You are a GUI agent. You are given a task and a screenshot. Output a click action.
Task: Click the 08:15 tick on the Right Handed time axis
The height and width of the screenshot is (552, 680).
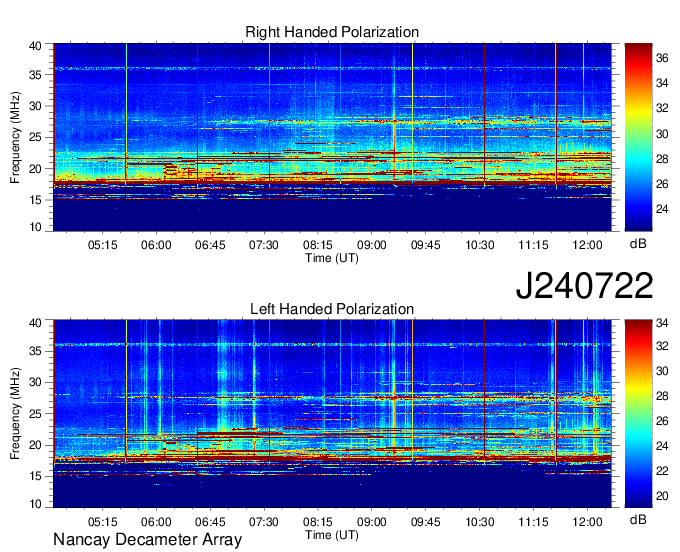[x=318, y=245]
